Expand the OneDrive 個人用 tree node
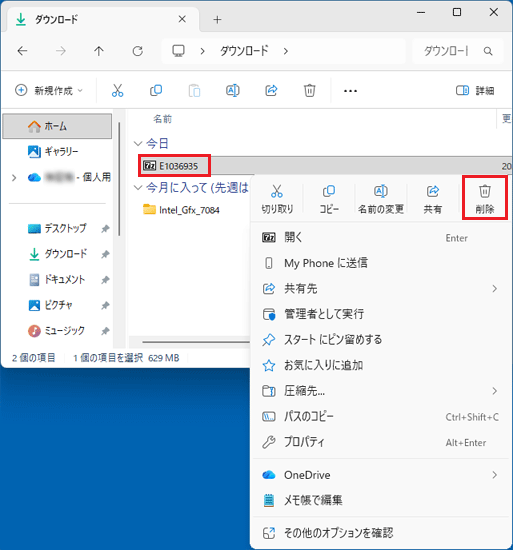Viewport: 513px width, 550px height. coord(14,178)
